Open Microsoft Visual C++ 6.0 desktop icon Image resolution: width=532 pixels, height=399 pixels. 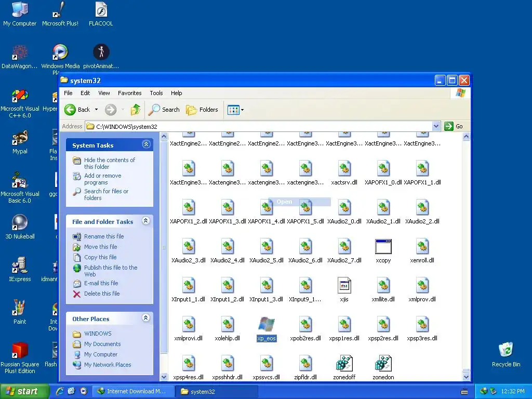[20, 96]
